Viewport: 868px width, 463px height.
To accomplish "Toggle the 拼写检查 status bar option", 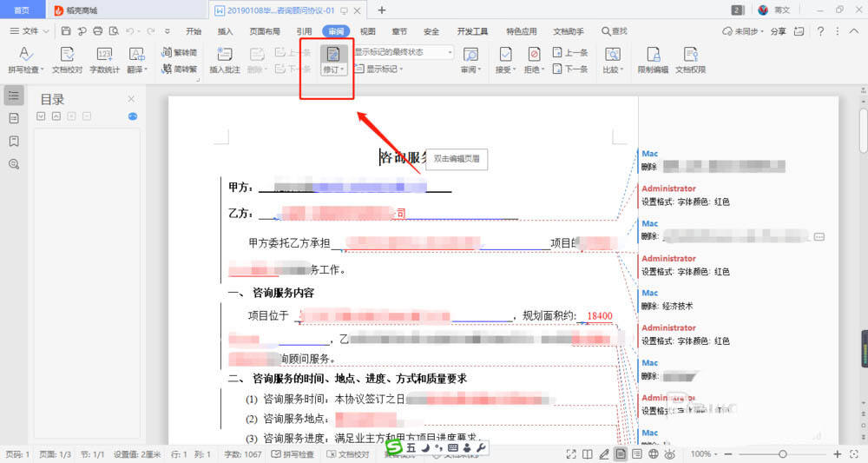I will (x=293, y=454).
